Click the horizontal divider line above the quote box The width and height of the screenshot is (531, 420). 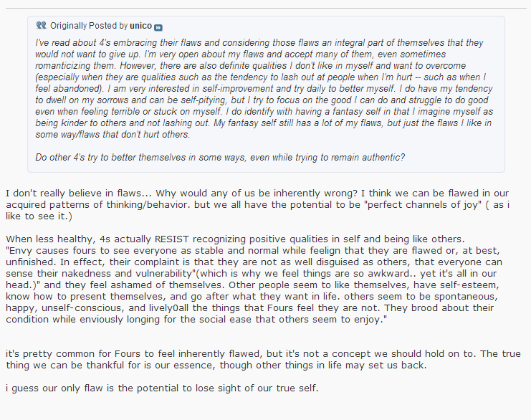tap(266, 8)
